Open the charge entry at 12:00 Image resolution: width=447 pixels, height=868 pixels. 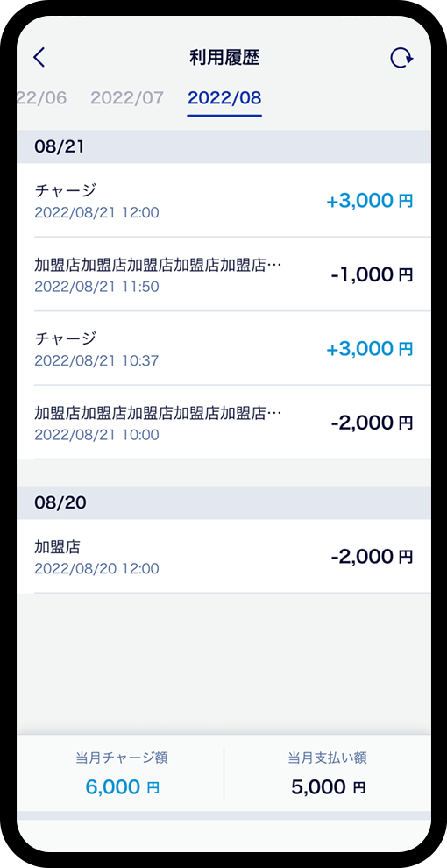[223, 201]
